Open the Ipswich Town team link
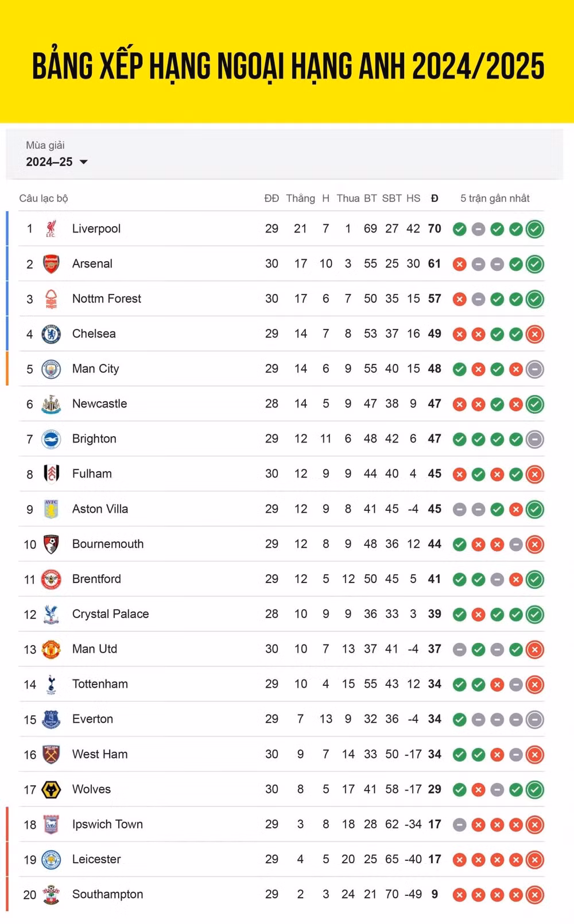Viewport: 574px width, 924px height. [x=107, y=825]
